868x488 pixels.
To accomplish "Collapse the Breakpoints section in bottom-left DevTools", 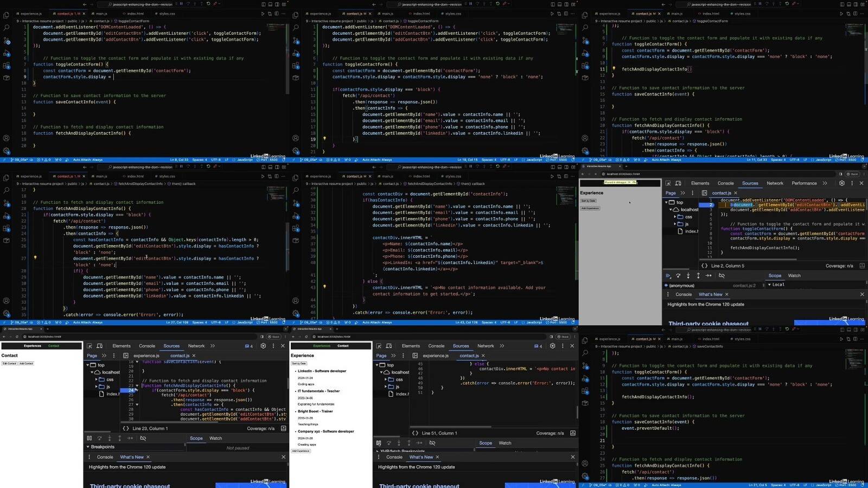I will coord(88,447).
